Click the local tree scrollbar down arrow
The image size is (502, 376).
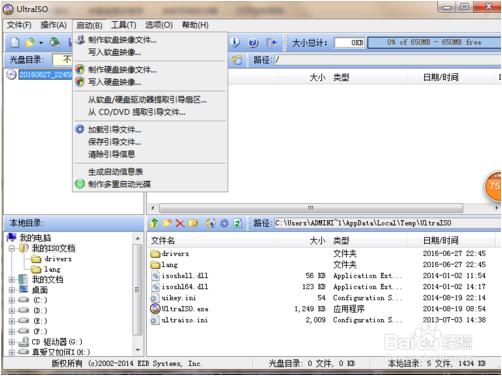click(x=138, y=350)
